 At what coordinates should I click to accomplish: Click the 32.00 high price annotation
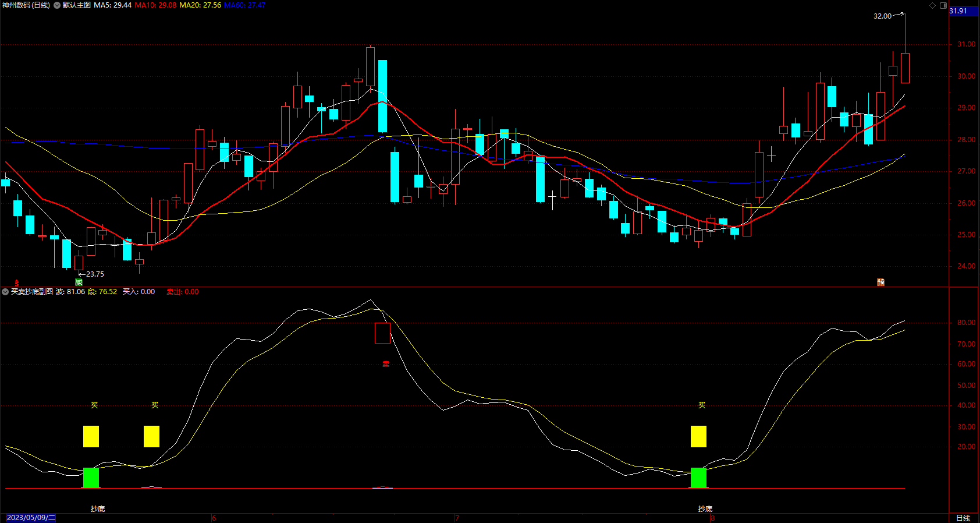coord(882,16)
